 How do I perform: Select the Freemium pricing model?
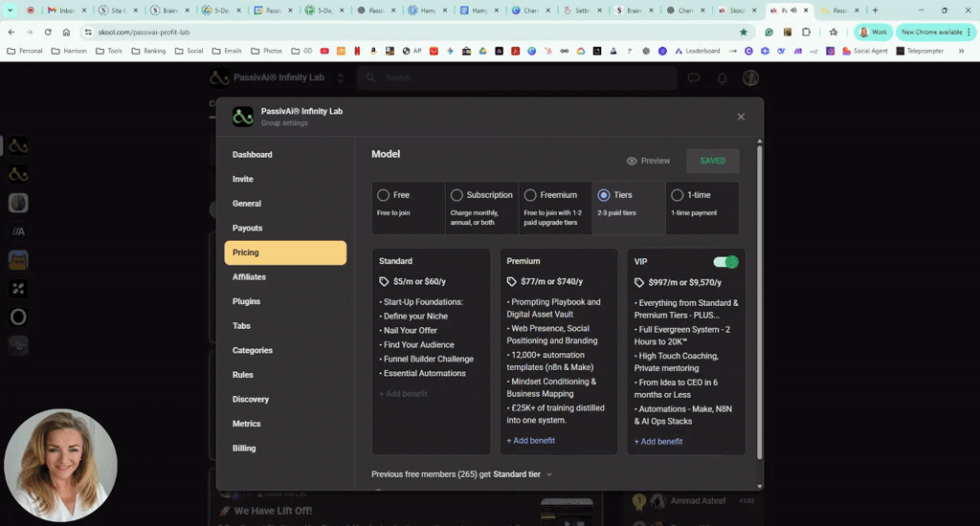point(554,208)
